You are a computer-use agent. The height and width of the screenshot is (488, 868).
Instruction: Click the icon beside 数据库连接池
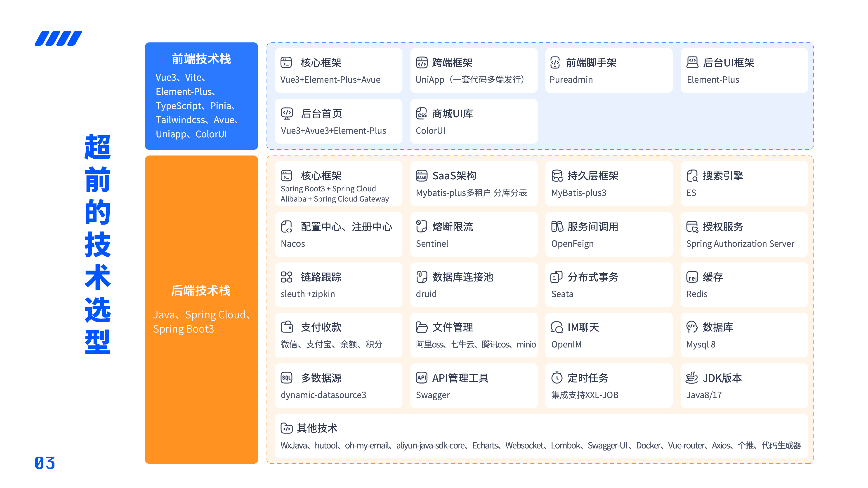(422, 277)
